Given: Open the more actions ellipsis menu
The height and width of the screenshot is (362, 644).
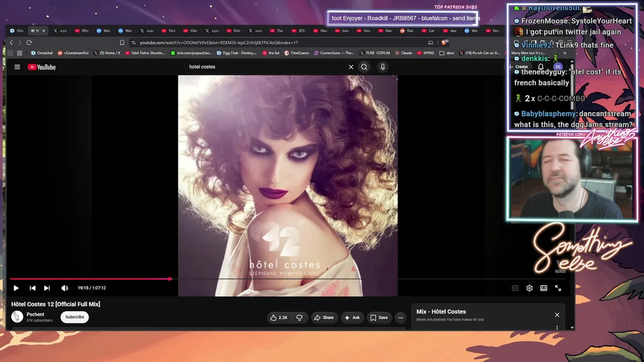Looking at the screenshot, I should click(x=400, y=318).
